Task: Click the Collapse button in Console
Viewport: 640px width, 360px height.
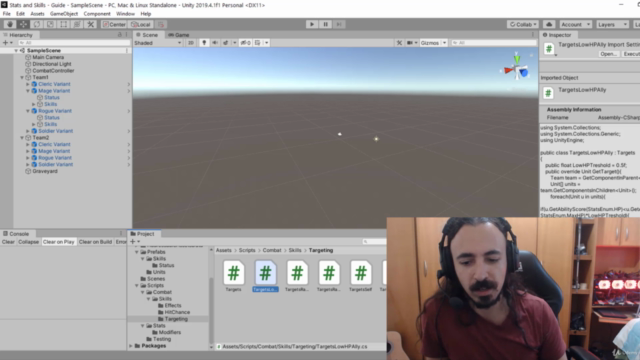Action: (x=28, y=242)
